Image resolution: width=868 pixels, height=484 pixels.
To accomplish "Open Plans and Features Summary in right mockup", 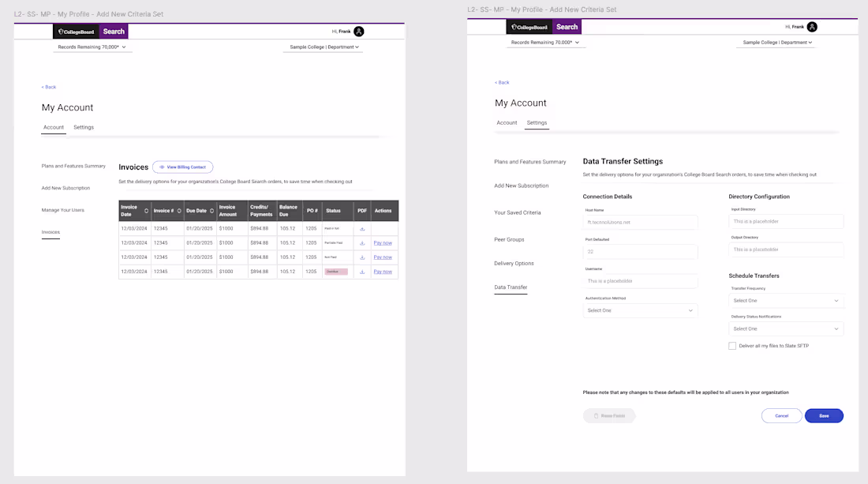I will [529, 162].
